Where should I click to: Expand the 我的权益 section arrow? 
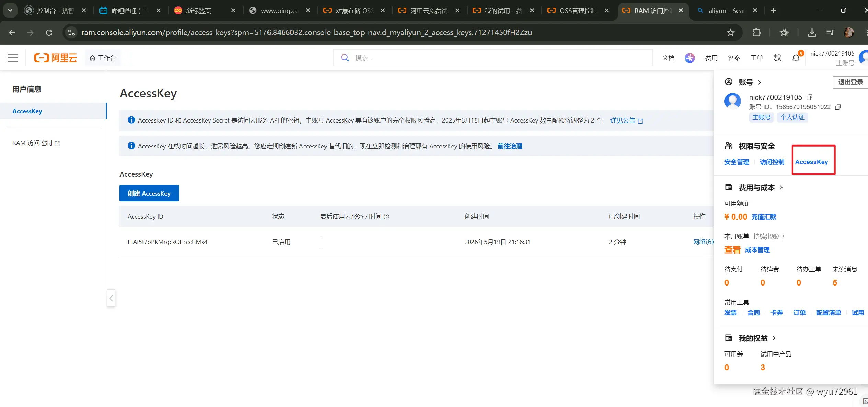774,338
